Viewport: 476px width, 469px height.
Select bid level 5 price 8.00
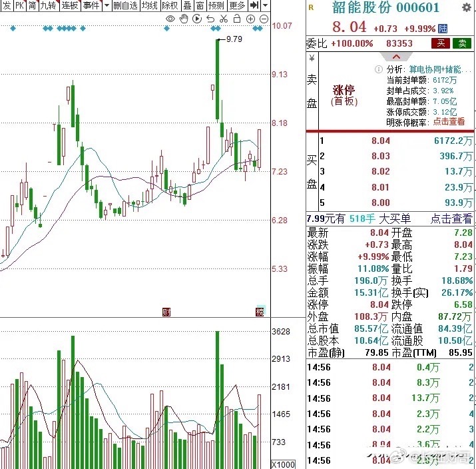(380, 203)
